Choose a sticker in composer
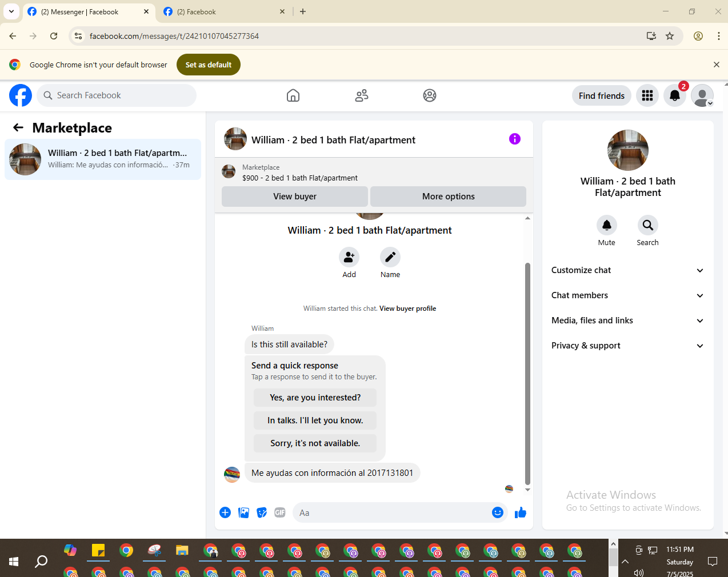 point(262,512)
